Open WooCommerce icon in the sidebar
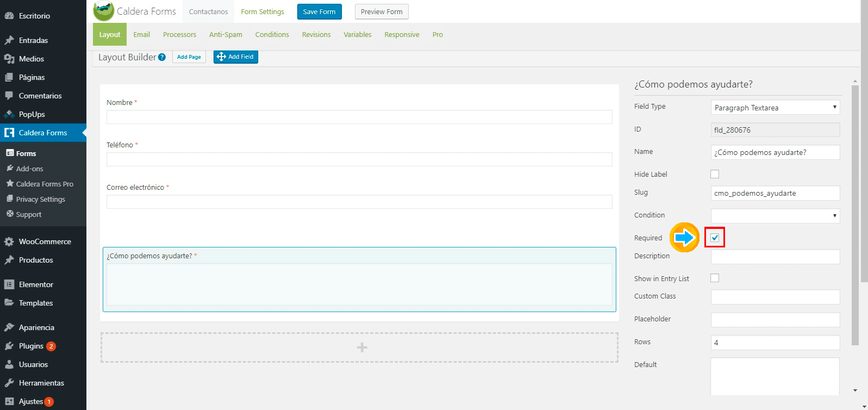Image resolution: width=868 pixels, height=410 pixels. 9,241
